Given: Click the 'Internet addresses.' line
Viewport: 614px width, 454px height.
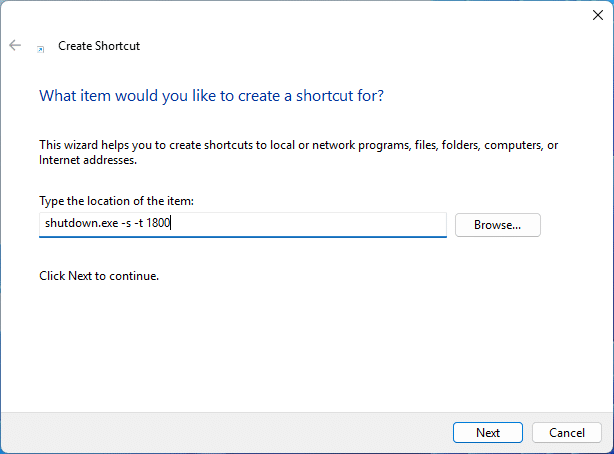Looking at the screenshot, I should [x=88, y=160].
